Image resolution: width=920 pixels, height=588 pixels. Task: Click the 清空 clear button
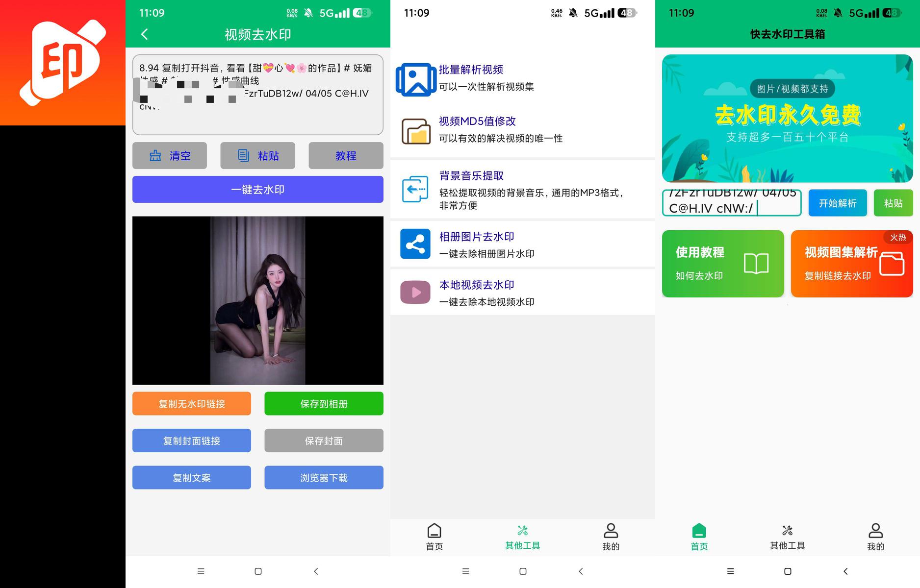(x=170, y=156)
